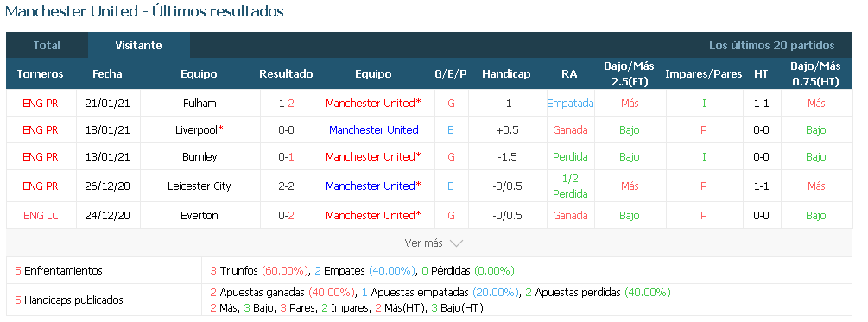Click ENG PR in the Fulham row
This screenshot has width=868, height=322.
click(41, 103)
